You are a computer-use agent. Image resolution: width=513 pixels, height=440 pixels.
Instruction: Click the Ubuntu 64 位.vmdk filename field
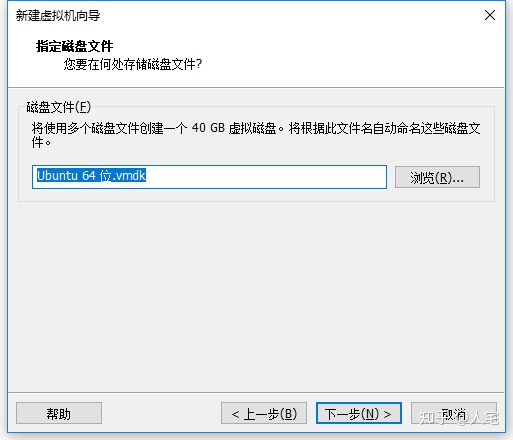(209, 177)
